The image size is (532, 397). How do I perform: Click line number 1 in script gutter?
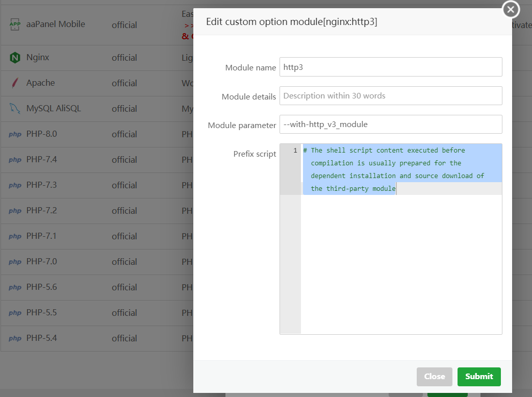(x=295, y=151)
